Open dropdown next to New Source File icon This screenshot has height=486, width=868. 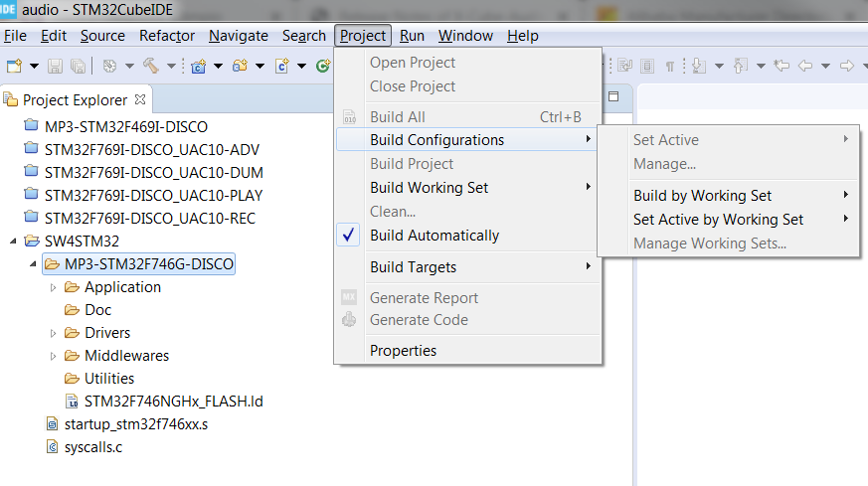pos(301,67)
